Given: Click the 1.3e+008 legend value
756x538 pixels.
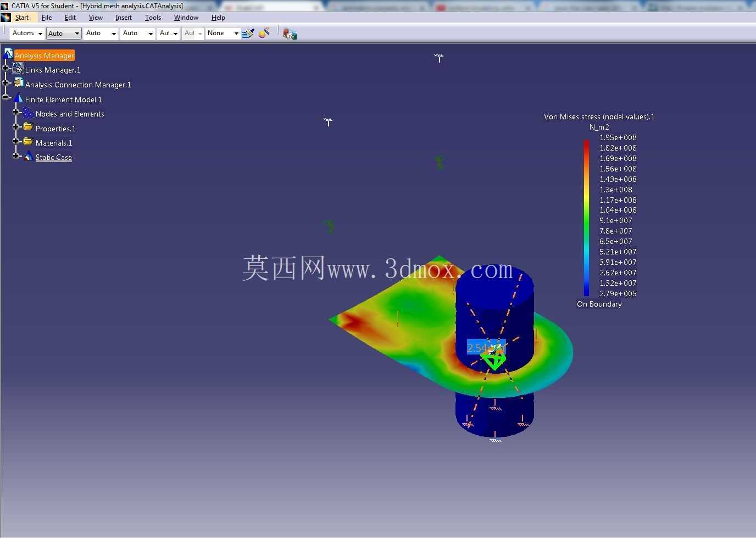Looking at the screenshot, I should 616,190.
